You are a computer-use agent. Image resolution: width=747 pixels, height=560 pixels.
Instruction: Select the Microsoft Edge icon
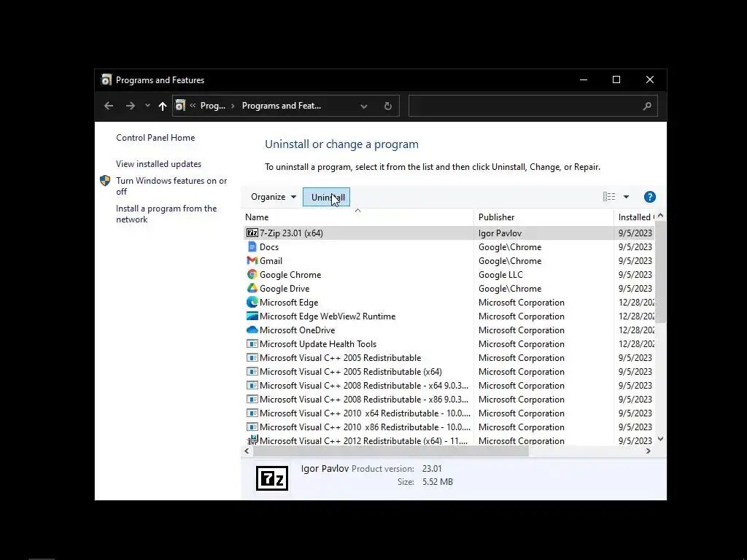[252, 302]
